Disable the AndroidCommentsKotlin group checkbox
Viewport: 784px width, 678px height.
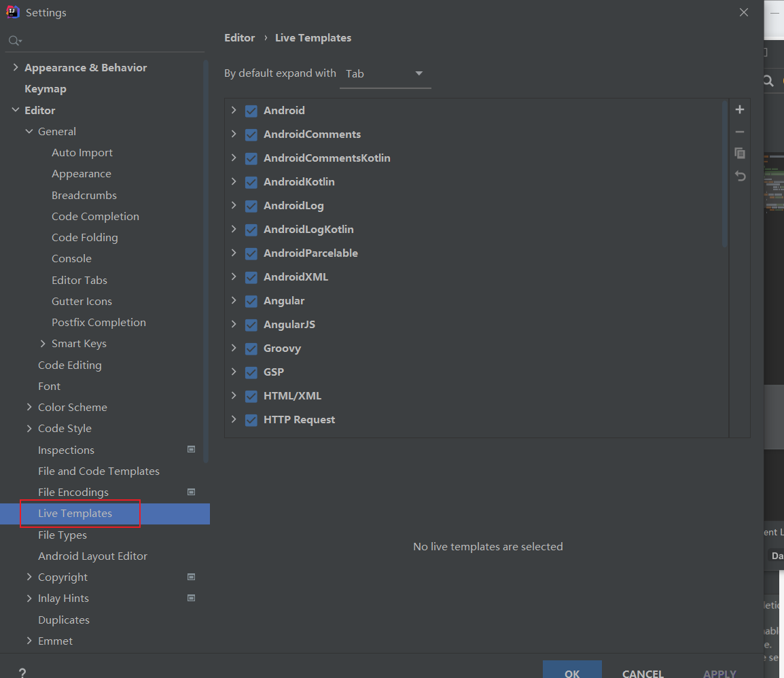coord(251,158)
